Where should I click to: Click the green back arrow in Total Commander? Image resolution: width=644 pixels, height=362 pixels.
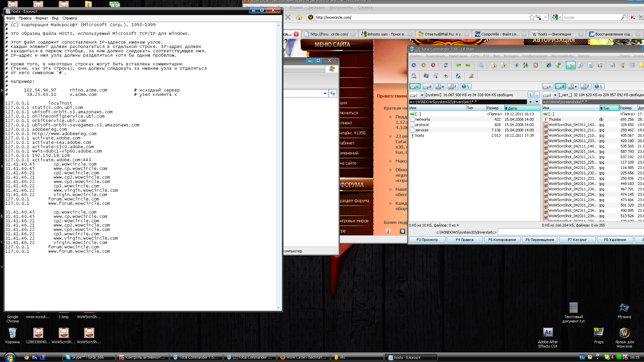459,65
